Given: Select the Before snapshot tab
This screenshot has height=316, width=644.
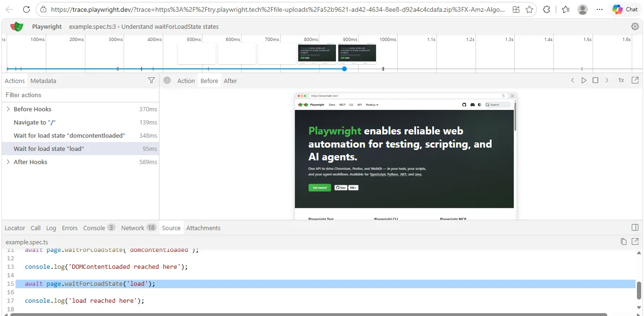Looking at the screenshot, I should tap(209, 81).
